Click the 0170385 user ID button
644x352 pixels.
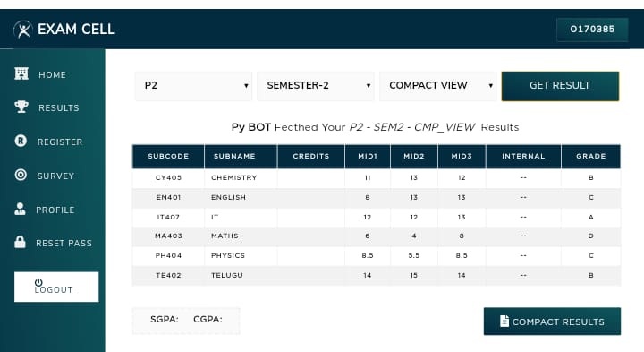click(592, 30)
